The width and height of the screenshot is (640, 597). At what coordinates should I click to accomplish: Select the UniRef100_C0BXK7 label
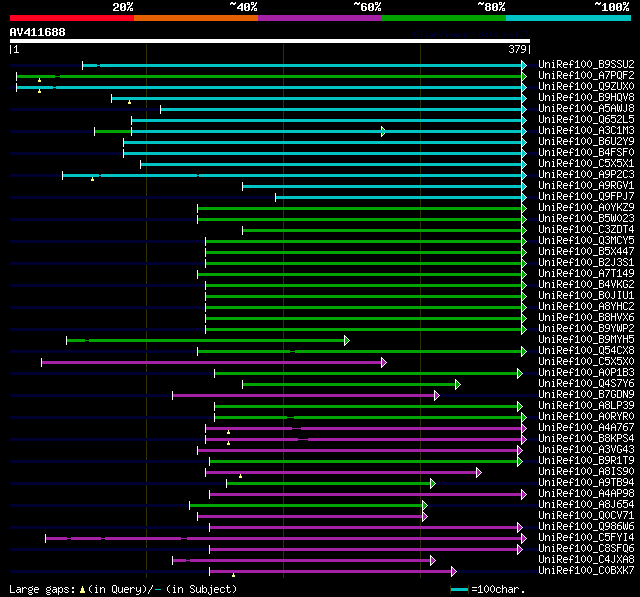tap(586, 571)
